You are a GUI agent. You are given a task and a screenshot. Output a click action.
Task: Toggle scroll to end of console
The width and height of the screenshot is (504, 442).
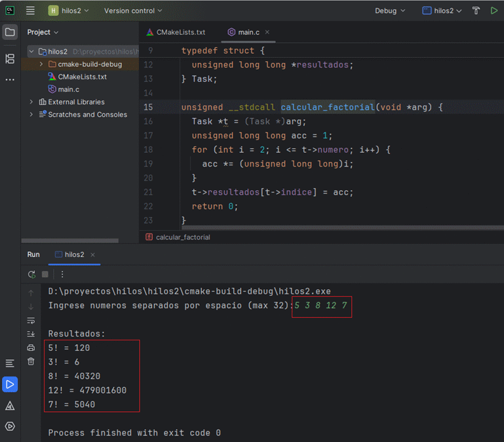31,334
